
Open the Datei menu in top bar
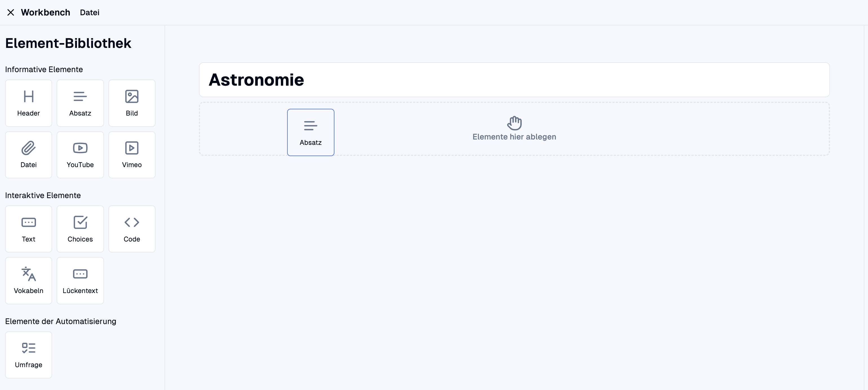pos(90,12)
